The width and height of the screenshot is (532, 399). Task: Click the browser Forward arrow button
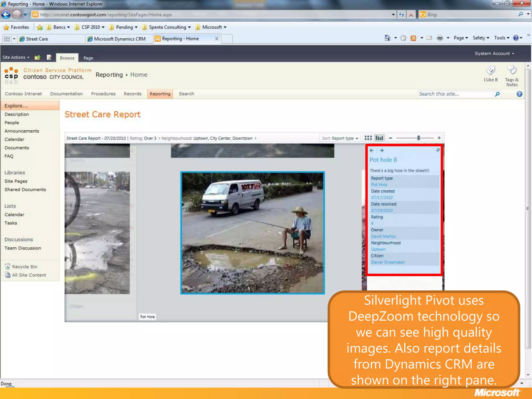pyautogui.click(x=17, y=15)
